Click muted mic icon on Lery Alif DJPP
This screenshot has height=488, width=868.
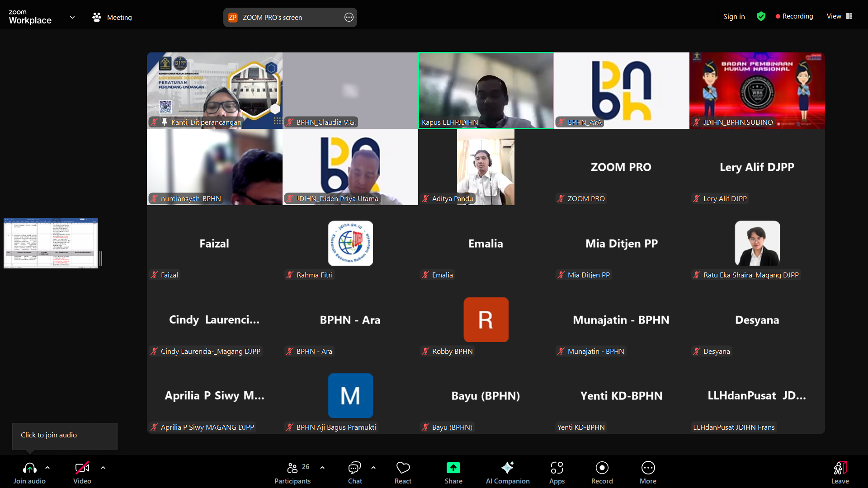click(x=697, y=198)
